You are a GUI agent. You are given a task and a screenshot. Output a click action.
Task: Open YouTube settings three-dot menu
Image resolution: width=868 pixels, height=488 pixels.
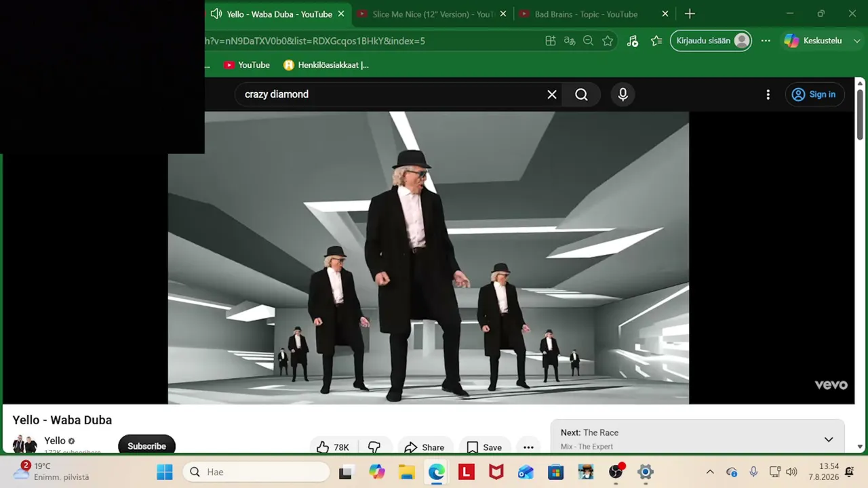(x=768, y=94)
